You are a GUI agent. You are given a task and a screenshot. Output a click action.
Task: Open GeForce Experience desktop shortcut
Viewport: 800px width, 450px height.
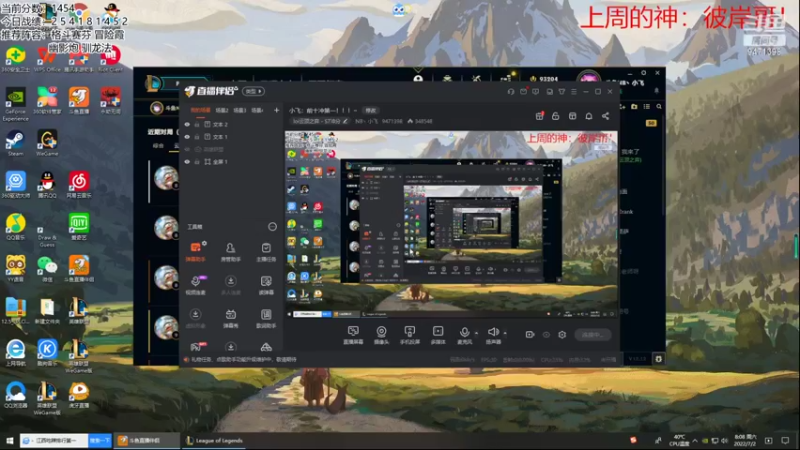[15, 104]
